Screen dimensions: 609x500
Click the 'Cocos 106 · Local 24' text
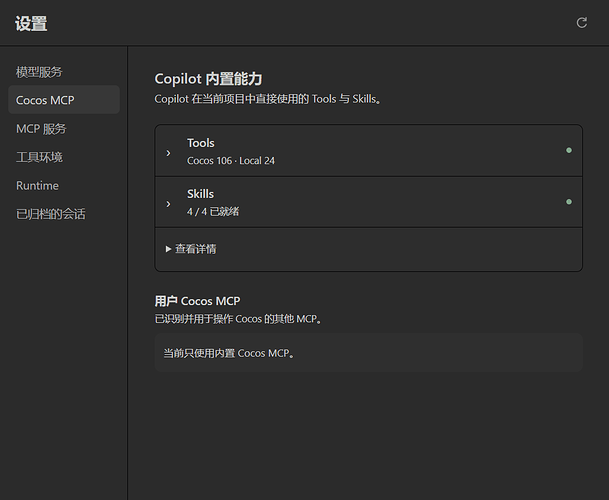point(231,160)
